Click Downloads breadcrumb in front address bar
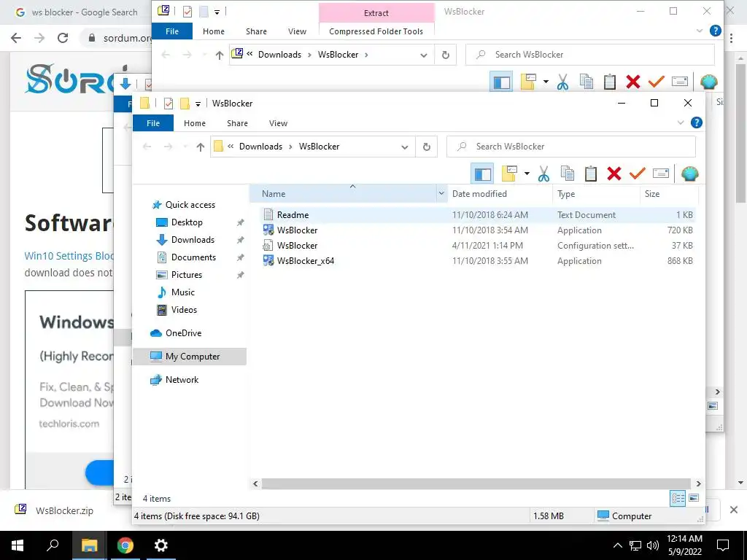Viewport: 747px width, 560px height. [x=260, y=147]
